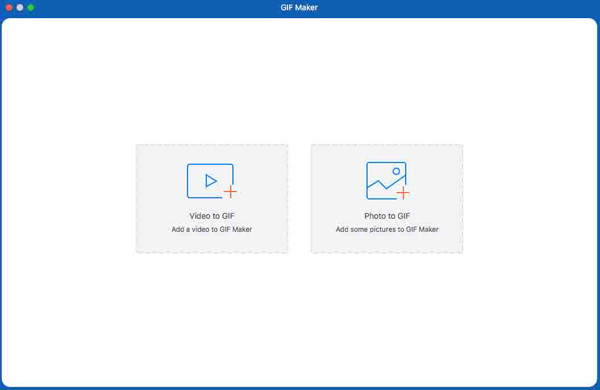Click the Video to GIF play icon
The image size is (600, 390).
pos(212,181)
